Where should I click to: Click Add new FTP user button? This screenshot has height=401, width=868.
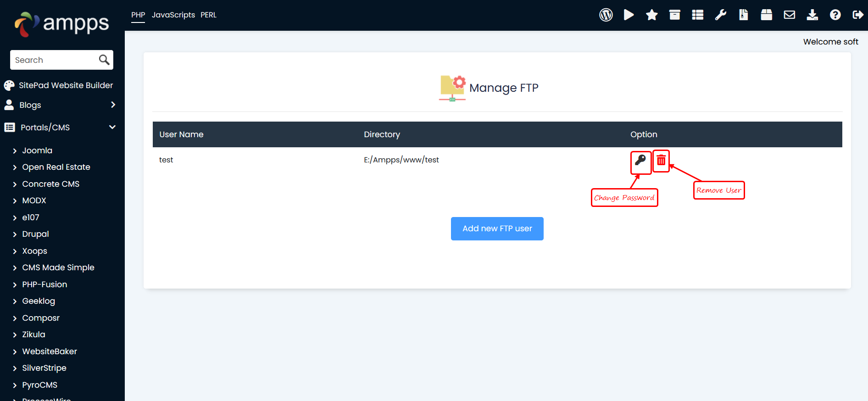[497, 228]
